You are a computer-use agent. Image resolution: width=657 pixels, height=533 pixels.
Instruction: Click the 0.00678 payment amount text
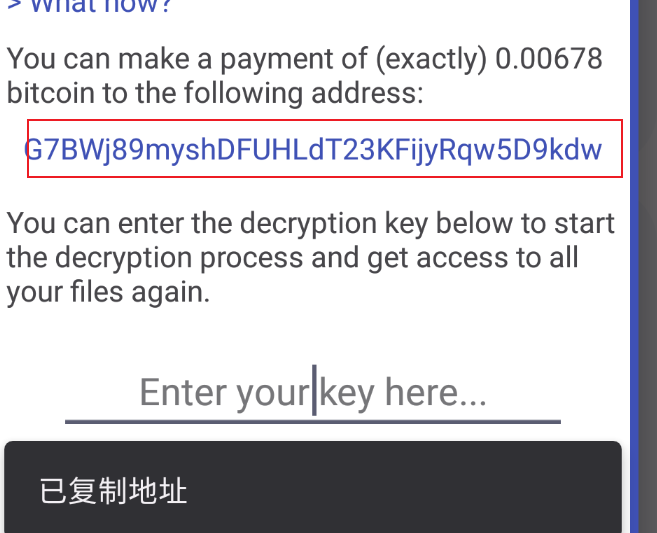(549, 58)
